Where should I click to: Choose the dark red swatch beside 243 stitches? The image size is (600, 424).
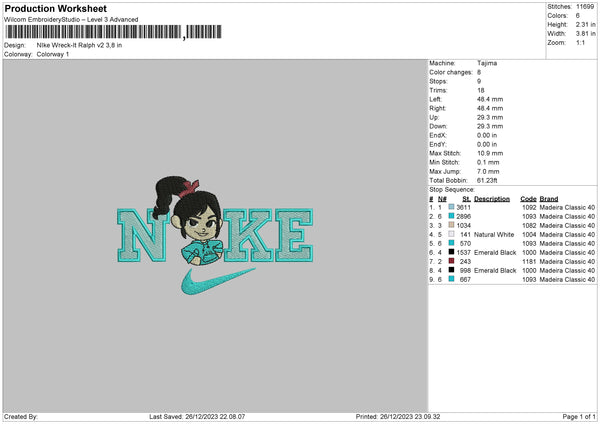[451, 261]
